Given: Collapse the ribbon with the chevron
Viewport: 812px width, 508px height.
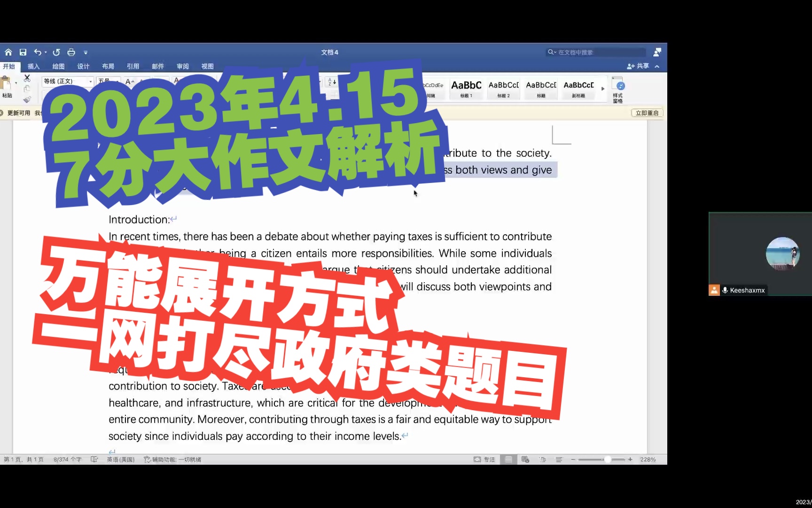Looking at the screenshot, I should [x=657, y=66].
